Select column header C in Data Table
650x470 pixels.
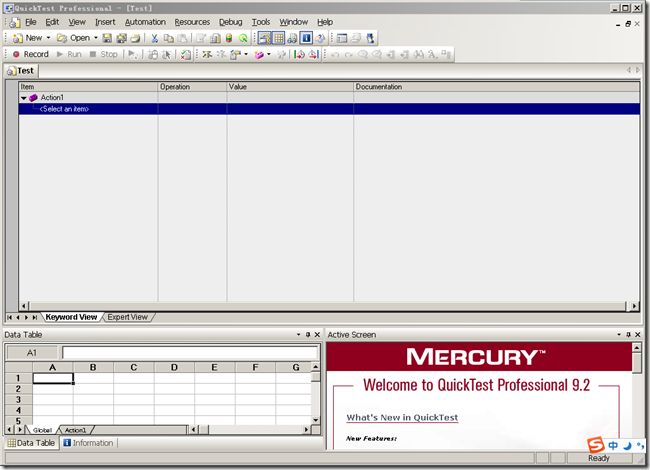coord(133,367)
